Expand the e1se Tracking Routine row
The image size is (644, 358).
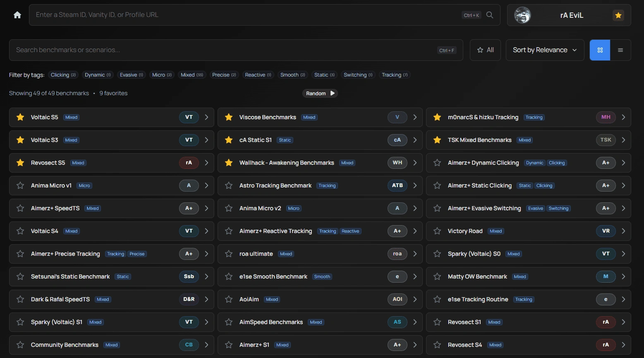pos(624,299)
